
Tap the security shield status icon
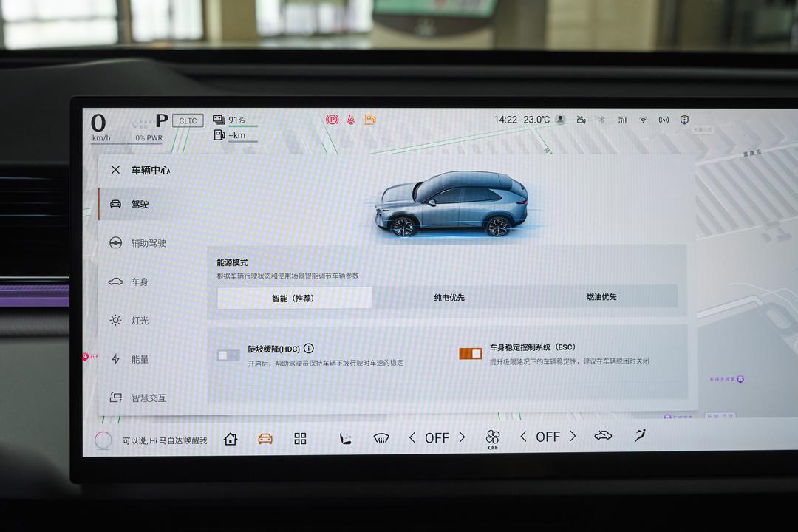[x=684, y=120]
